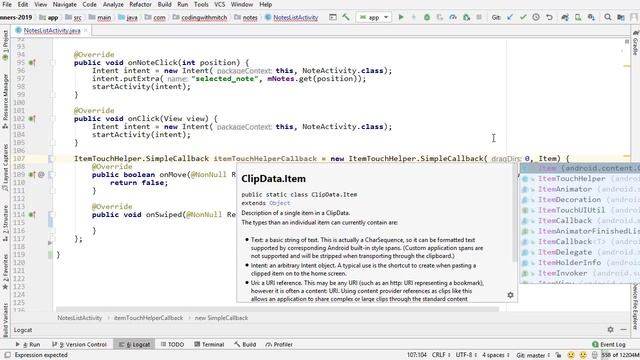Click the Make Project hammer icon

click(346, 17)
